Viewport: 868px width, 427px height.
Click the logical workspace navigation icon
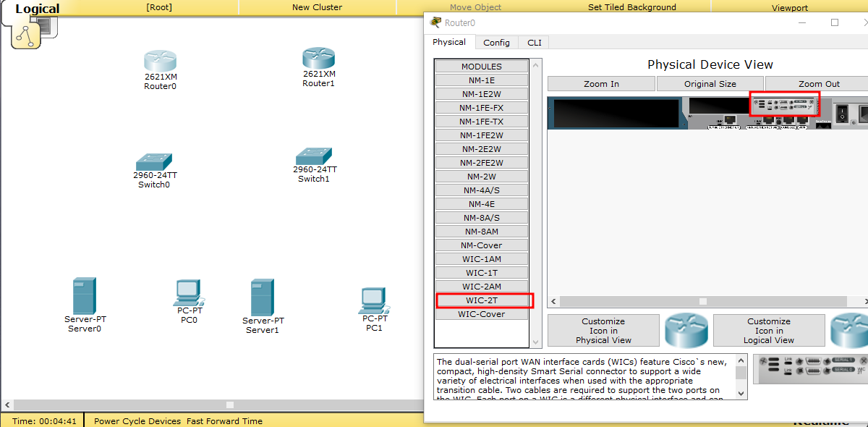point(26,34)
